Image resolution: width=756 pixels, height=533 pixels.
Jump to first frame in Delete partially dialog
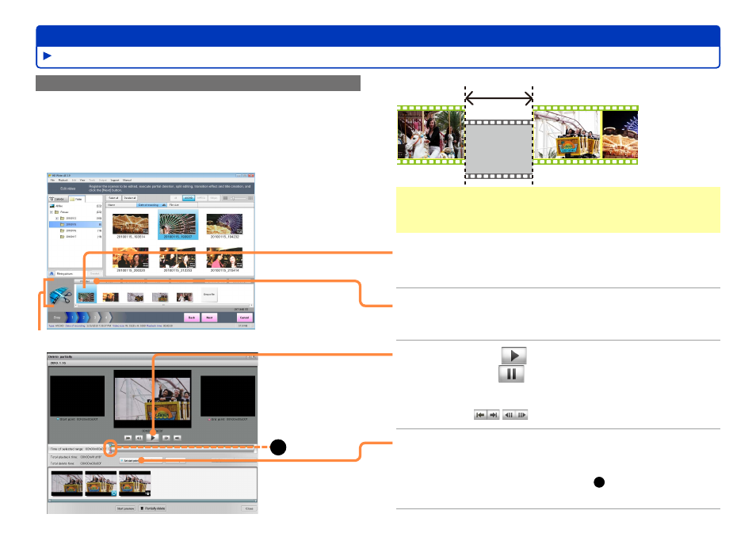coord(128,438)
